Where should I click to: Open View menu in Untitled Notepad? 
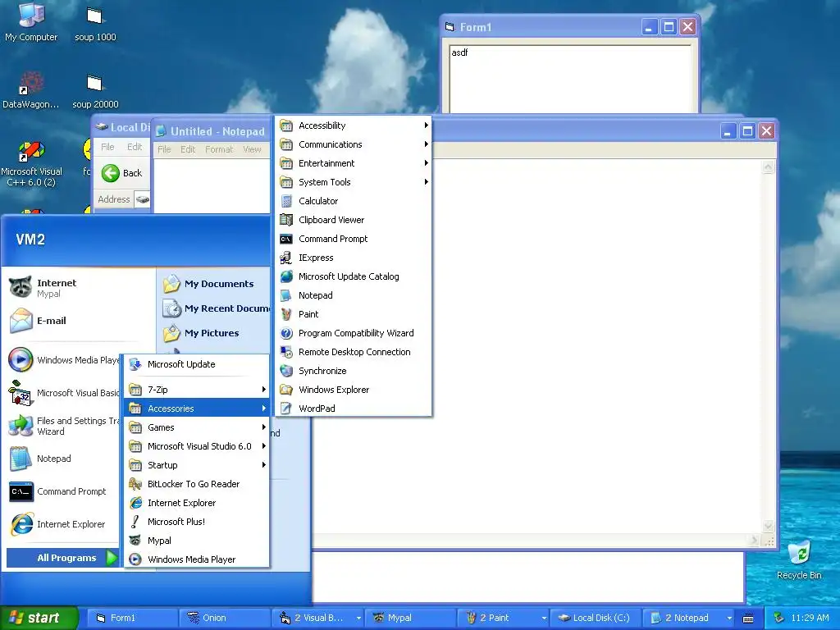(252, 149)
